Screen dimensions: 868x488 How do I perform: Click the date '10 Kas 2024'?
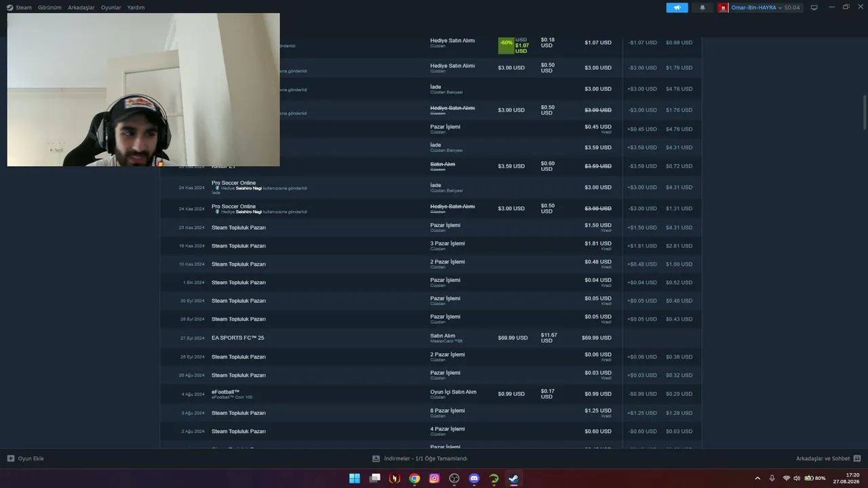point(192,264)
